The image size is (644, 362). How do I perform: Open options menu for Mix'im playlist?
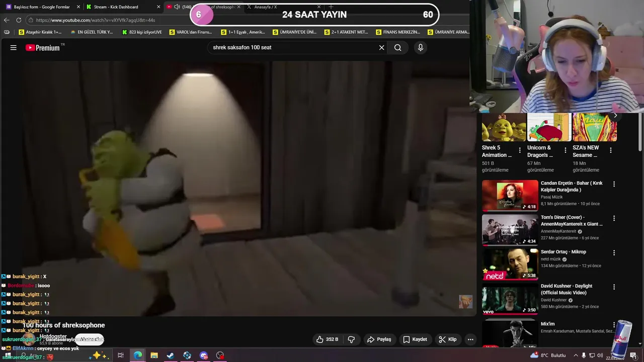tap(614, 324)
